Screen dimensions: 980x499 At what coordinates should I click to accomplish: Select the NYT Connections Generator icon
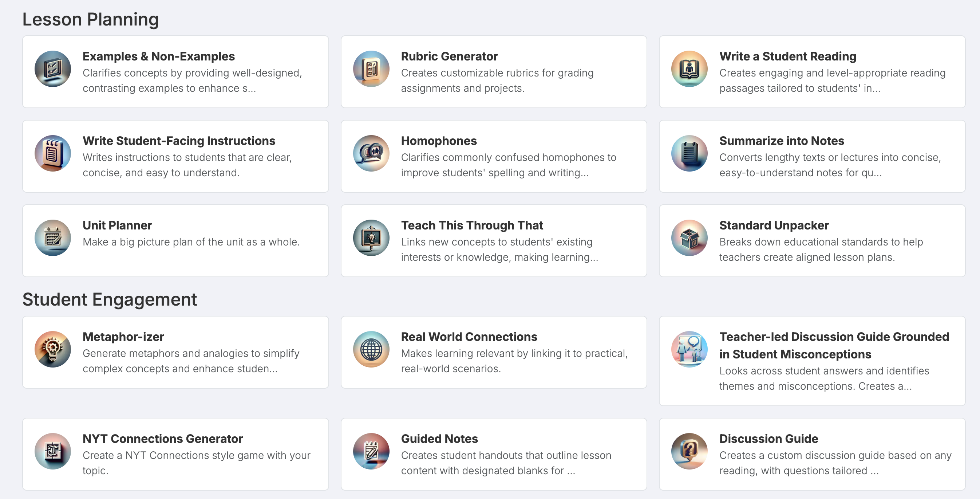click(x=52, y=451)
